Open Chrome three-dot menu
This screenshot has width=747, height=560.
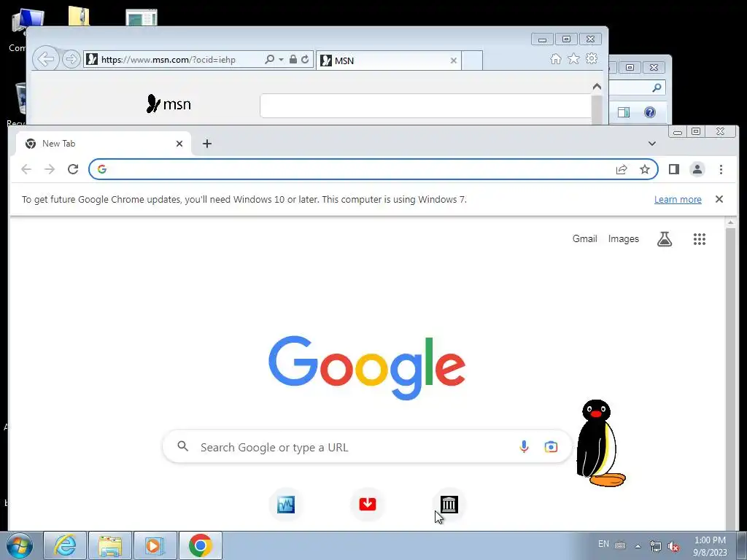point(721,169)
